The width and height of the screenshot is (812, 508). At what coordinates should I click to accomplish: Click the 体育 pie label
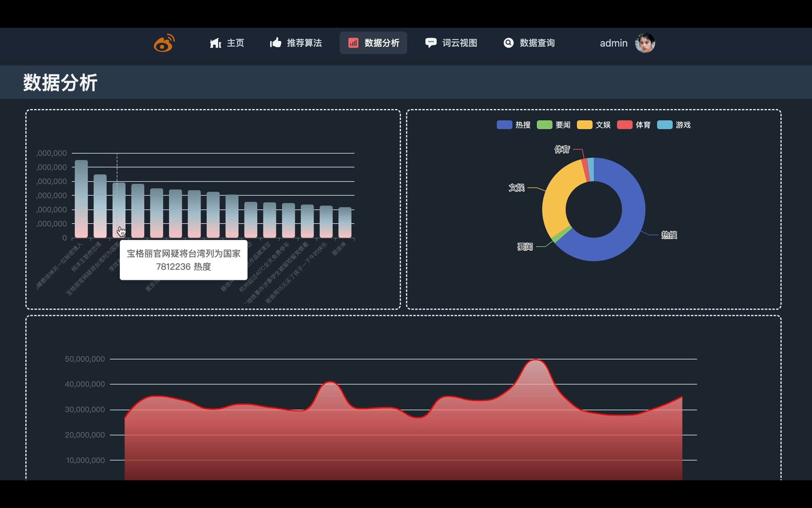[x=562, y=149]
